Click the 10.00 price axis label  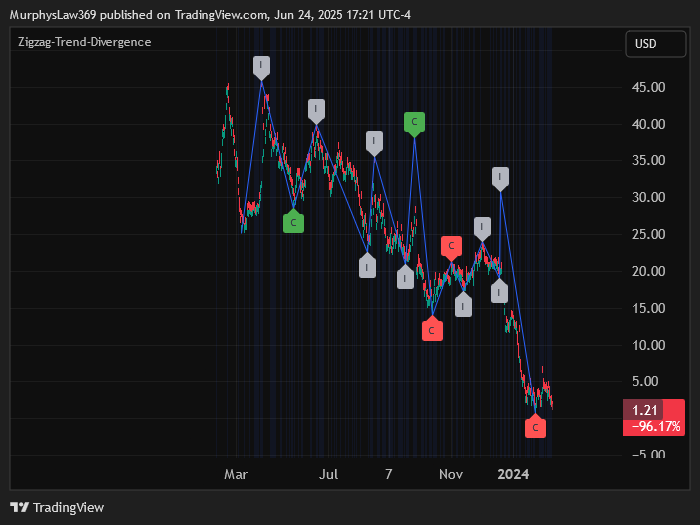(x=648, y=345)
